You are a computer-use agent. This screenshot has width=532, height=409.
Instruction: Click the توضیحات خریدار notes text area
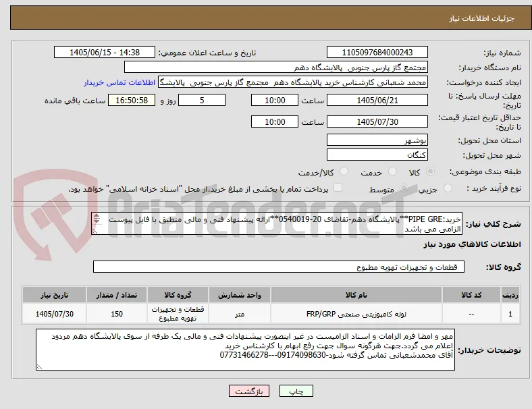click(x=245, y=350)
